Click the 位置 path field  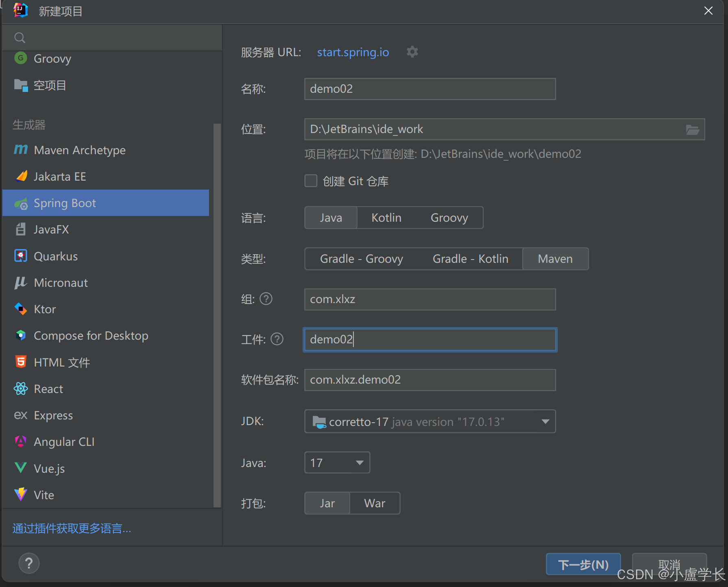(x=504, y=129)
